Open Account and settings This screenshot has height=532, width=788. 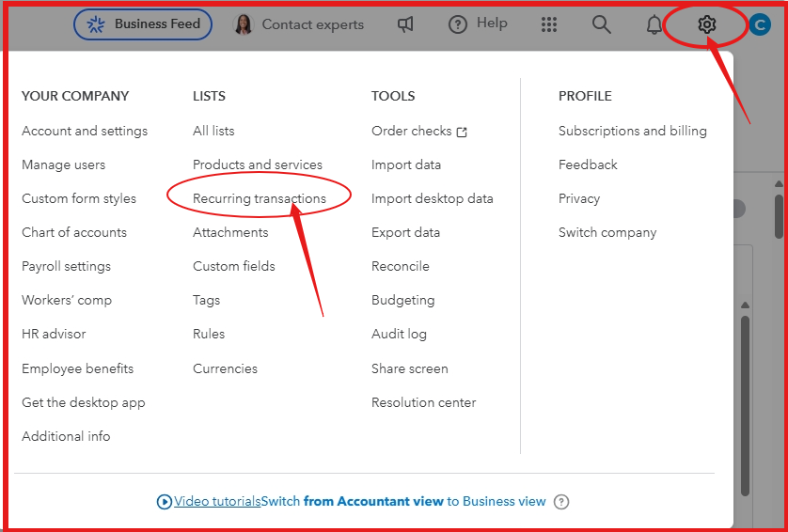pyautogui.click(x=85, y=131)
